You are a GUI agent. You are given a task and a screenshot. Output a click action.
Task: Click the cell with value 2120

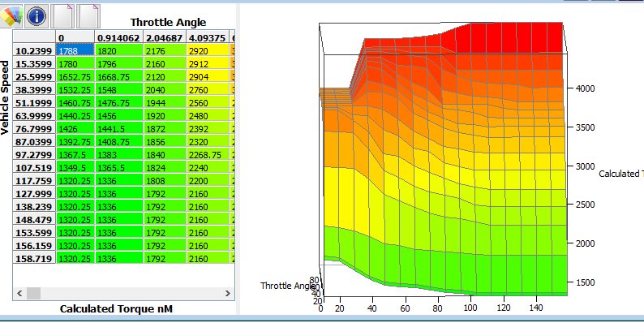point(165,77)
